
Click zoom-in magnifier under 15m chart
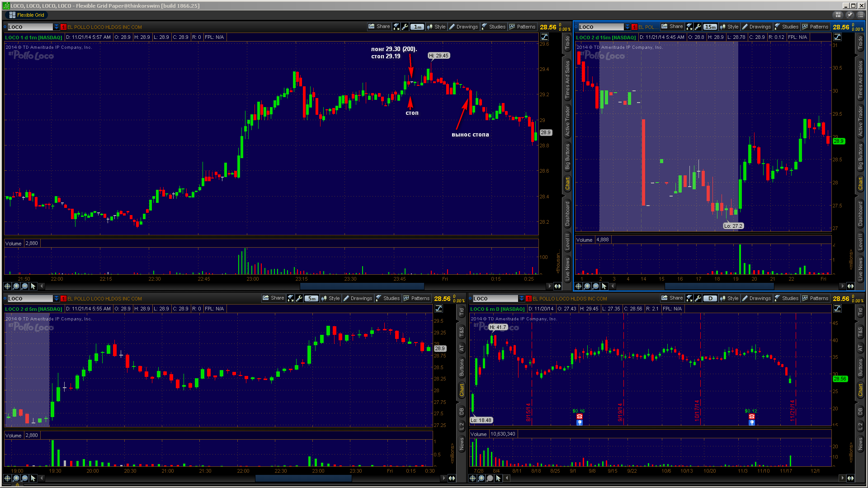coord(587,286)
